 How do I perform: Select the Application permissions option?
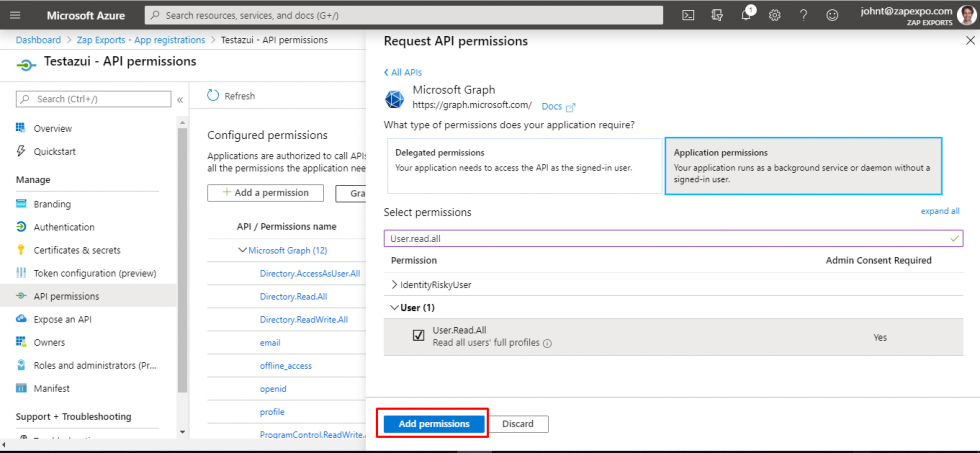coord(803,166)
